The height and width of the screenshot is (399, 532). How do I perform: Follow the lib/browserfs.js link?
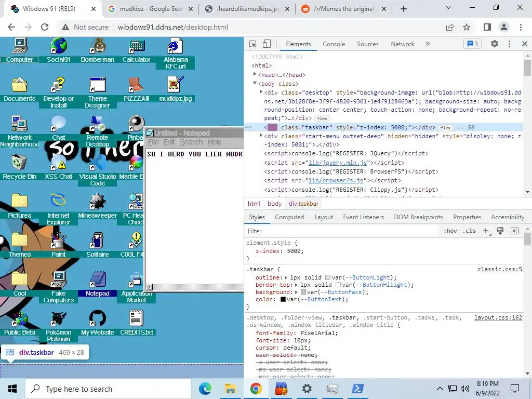335,180
